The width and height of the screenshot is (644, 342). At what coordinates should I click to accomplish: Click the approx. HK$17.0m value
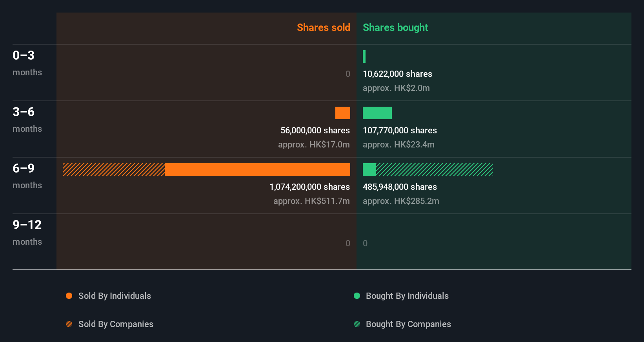click(314, 144)
